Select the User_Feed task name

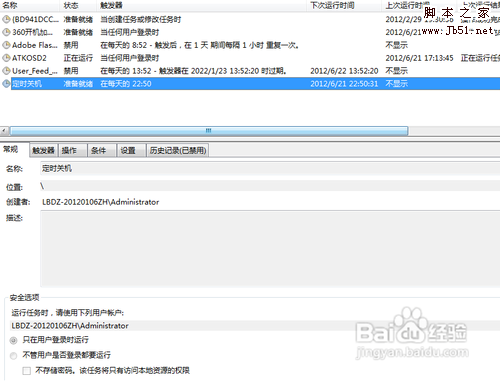[35, 71]
